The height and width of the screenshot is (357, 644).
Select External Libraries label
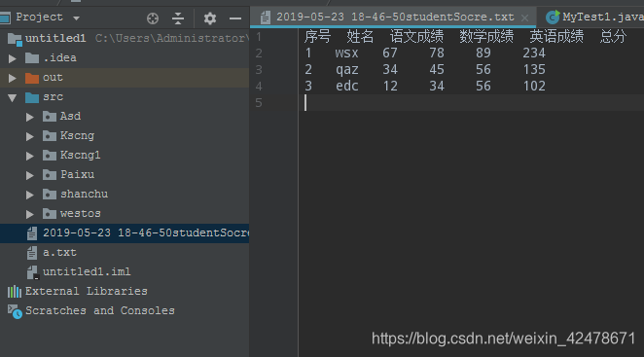click(x=87, y=291)
